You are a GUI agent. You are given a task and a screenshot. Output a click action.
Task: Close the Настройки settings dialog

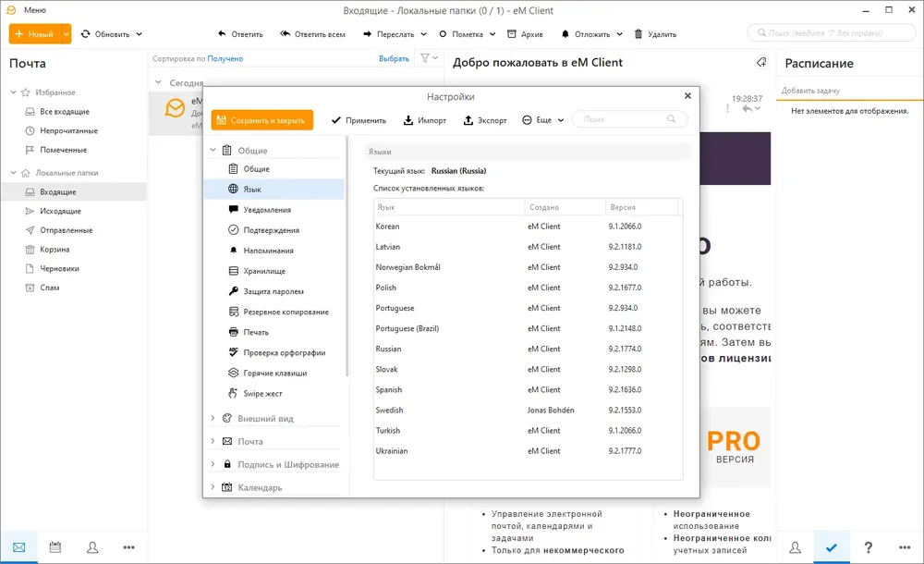(x=687, y=95)
